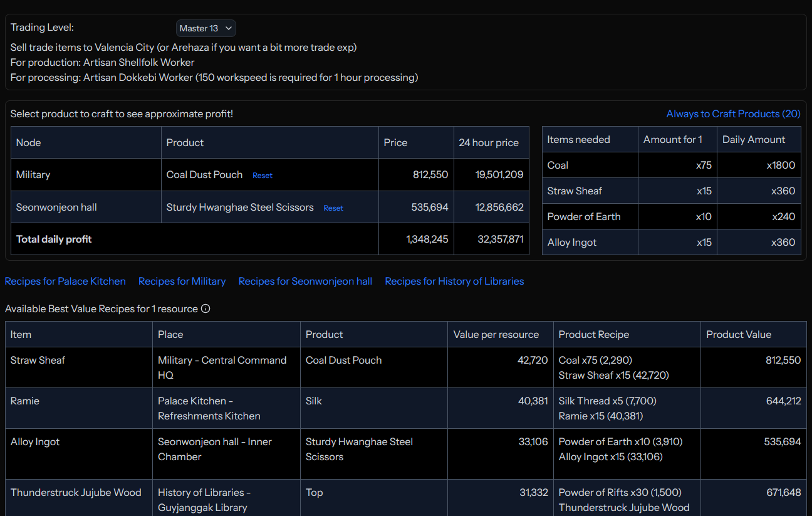Jump to Recipes for Seonwonjeon hall

coord(305,281)
